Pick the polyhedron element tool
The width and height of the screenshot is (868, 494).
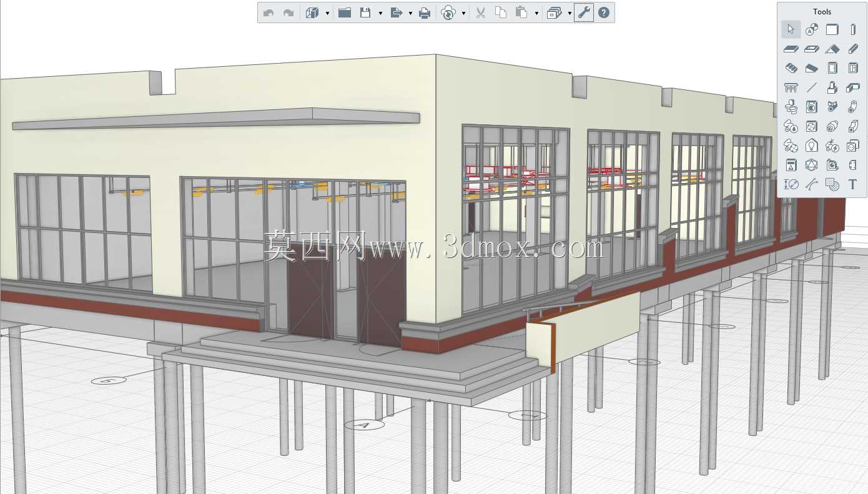point(811,165)
